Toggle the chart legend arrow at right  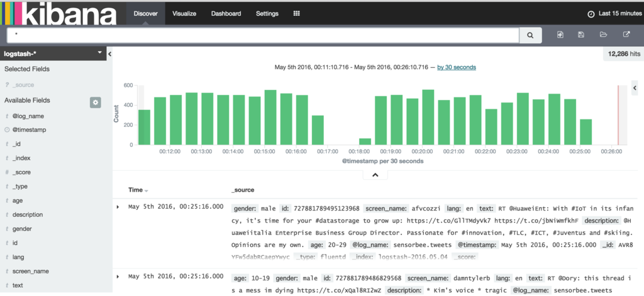[x=635, y=88]
